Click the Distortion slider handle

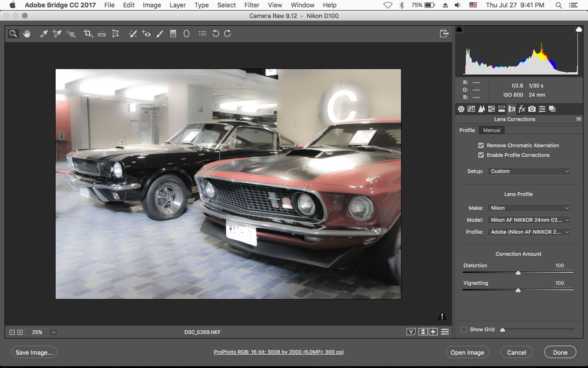(518, 272)
